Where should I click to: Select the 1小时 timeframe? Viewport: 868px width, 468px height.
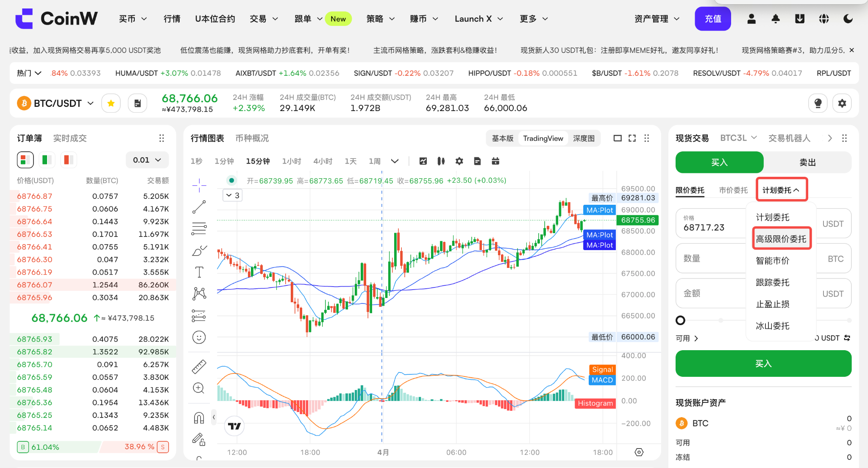(x=292, y=161)
